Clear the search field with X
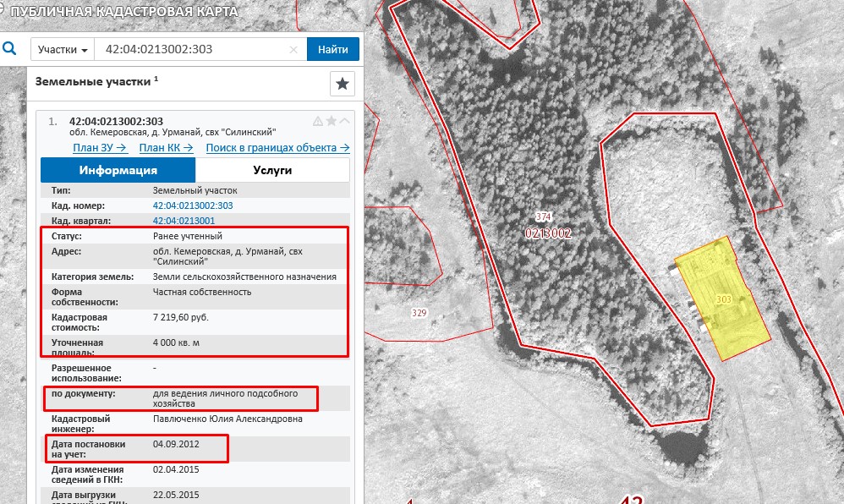 click(x=293, y=50)
